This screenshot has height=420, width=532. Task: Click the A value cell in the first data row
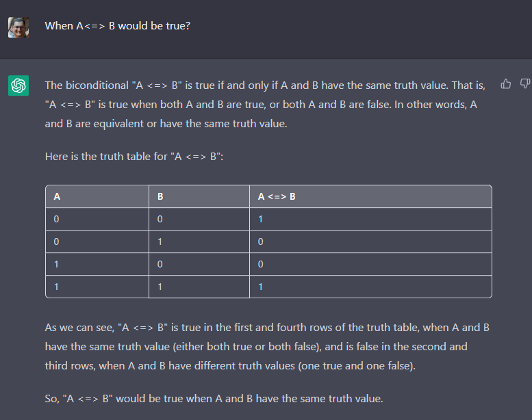[97, 219]
